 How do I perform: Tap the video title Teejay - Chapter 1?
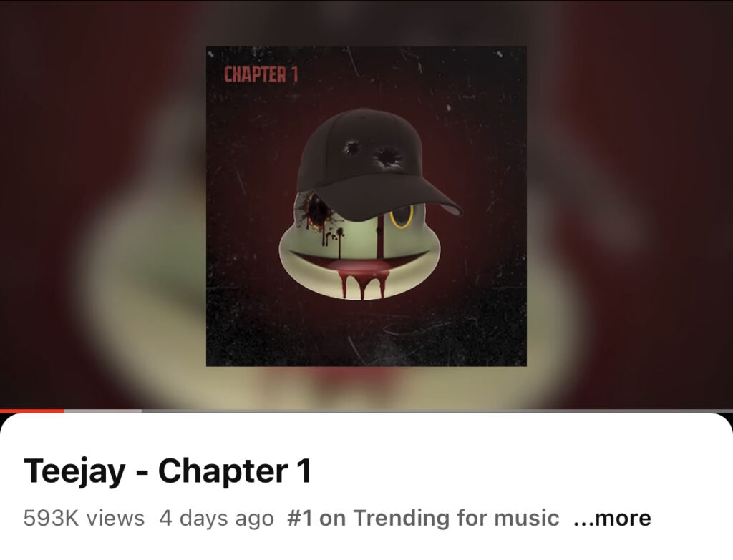(168, 471)
